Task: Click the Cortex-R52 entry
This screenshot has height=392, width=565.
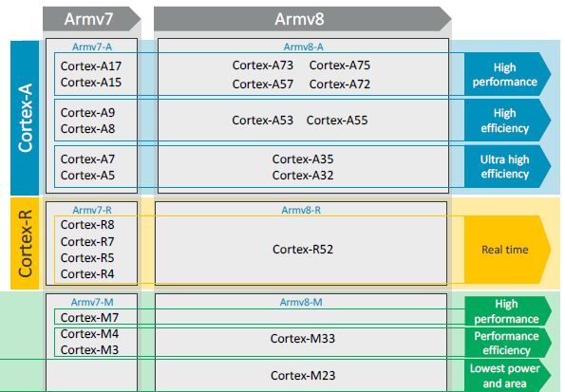Action: [303, 249]
